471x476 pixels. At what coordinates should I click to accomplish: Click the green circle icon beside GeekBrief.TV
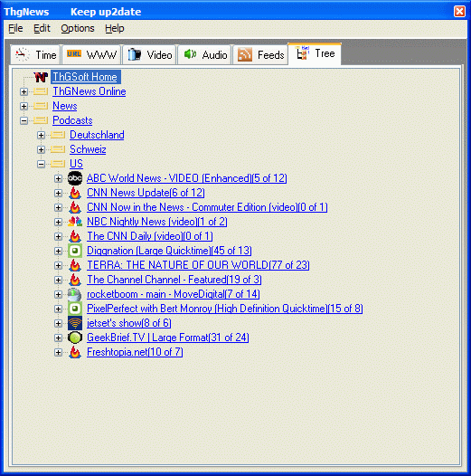click(x=75, y=338)
